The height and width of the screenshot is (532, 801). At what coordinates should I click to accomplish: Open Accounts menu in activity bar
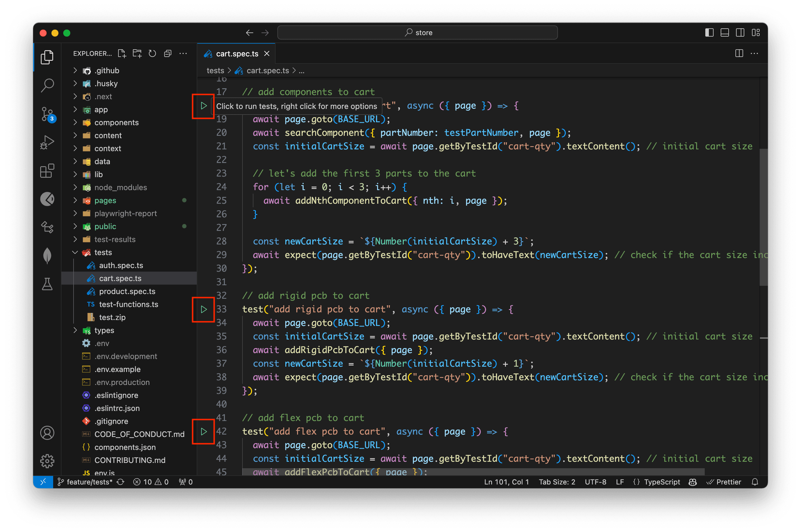tap(47, 433)
